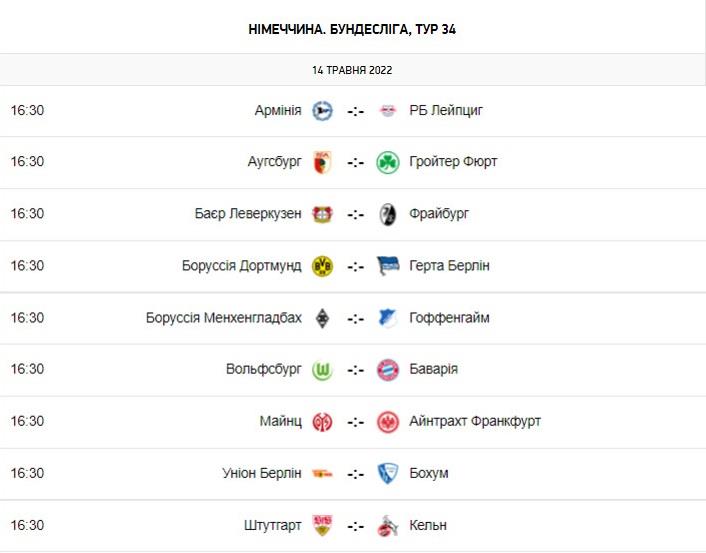Click the Баварія club crest
The image size is (706, 553).
pyautogui.click(x=388, y=370)
